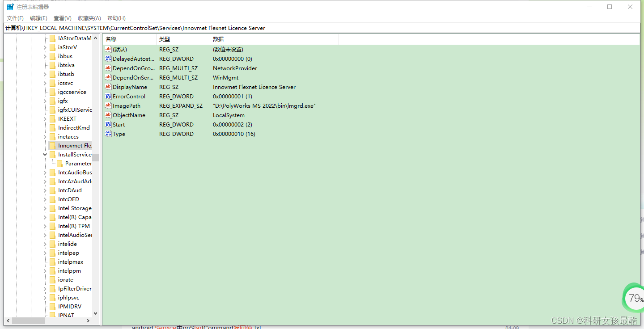Open the 编辑 menu
644x329 pixels.
(x=38, y=18)
